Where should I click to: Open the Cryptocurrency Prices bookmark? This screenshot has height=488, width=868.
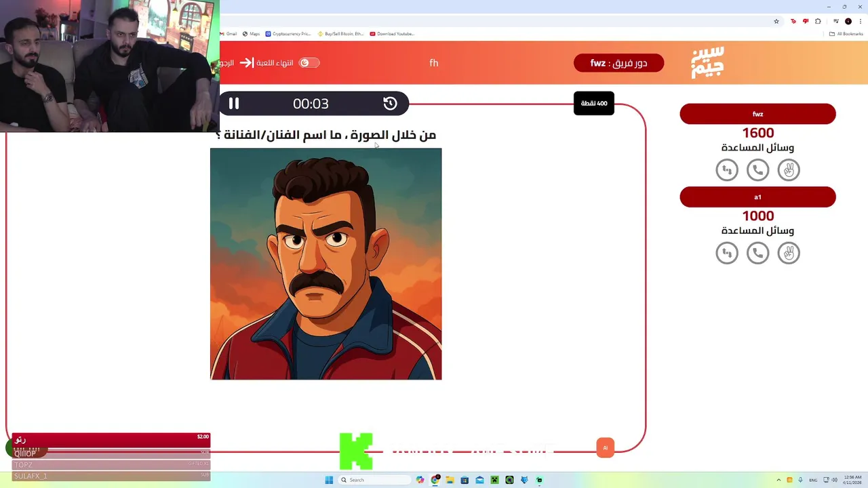point(288,33)
